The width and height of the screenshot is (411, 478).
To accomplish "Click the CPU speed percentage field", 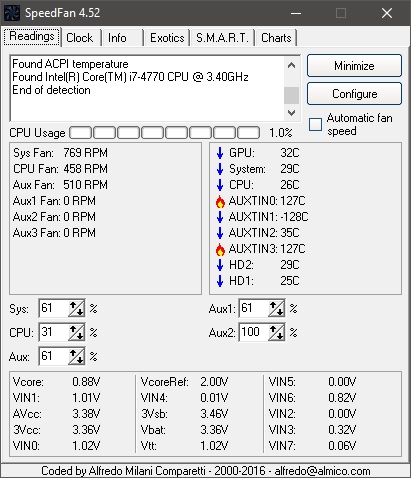I will [x=53, y=332].
